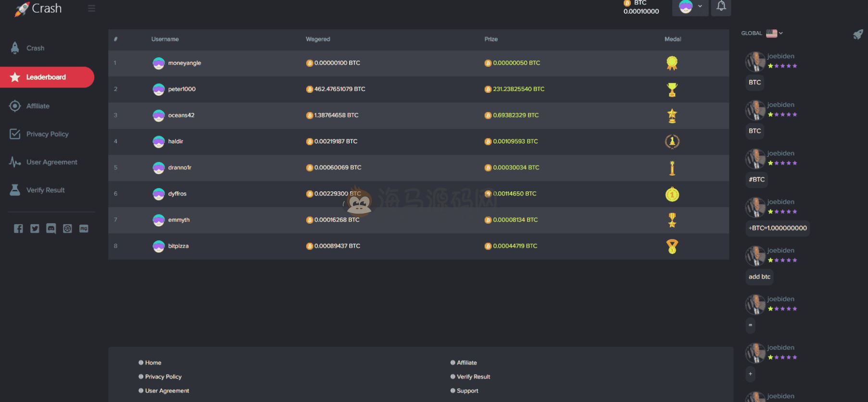Open the Facebook social link icon
This screenshot has width=868, height=402.
coord(18,228)
